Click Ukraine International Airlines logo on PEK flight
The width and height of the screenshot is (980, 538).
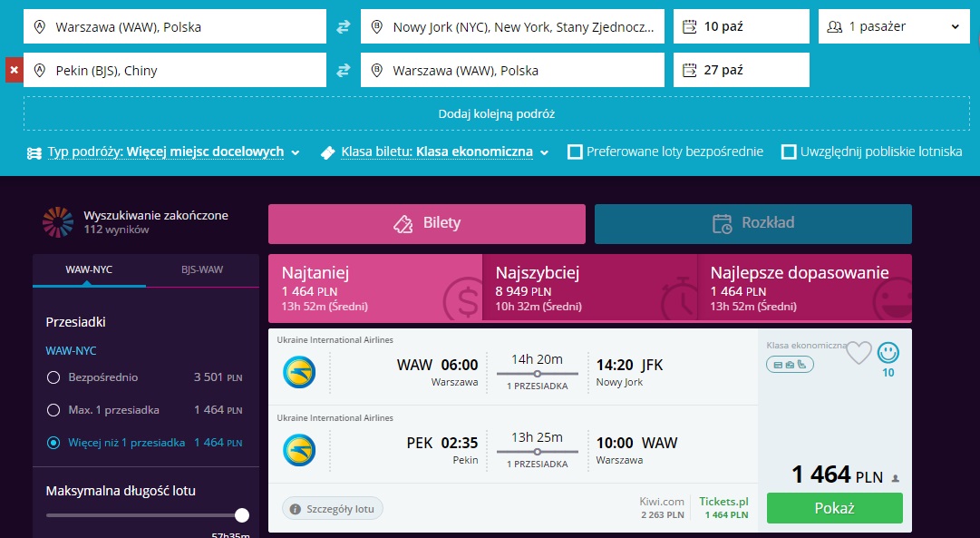(299, 450)
